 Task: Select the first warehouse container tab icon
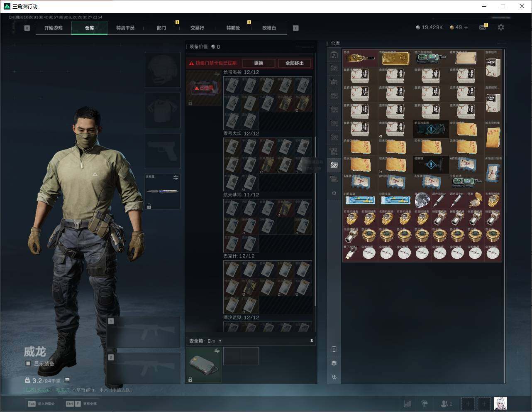click(334, 55)
